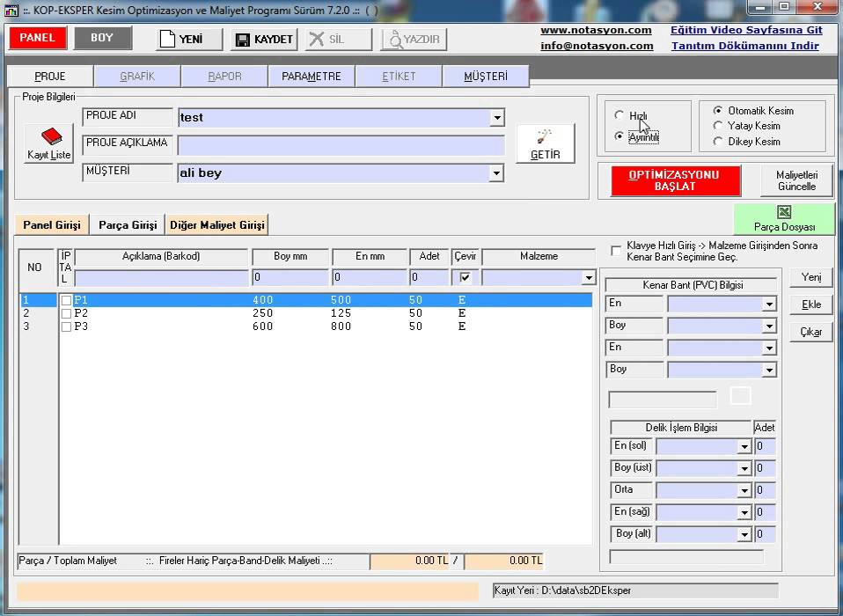This screenshot has width=843, height=616.
Task: Switch to the PROJE tab
Action: pyautogui.click(x=50, y=77)
